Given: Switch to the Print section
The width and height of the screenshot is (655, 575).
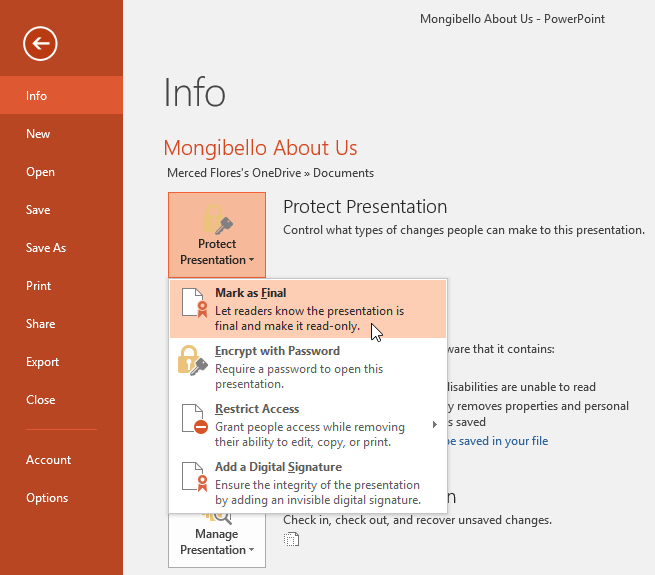Looking at the screenshot, I should [x=39, y=286].
